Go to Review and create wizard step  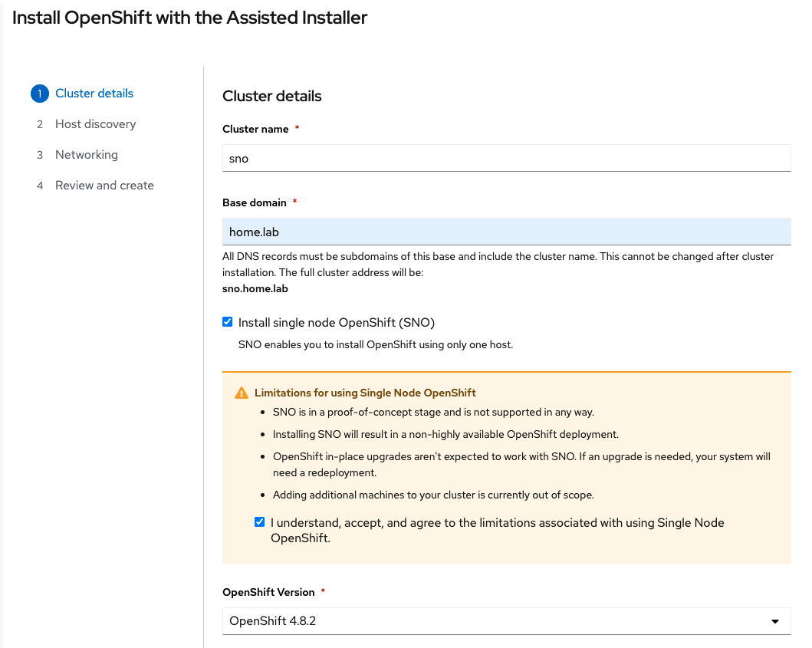point(104,186)
